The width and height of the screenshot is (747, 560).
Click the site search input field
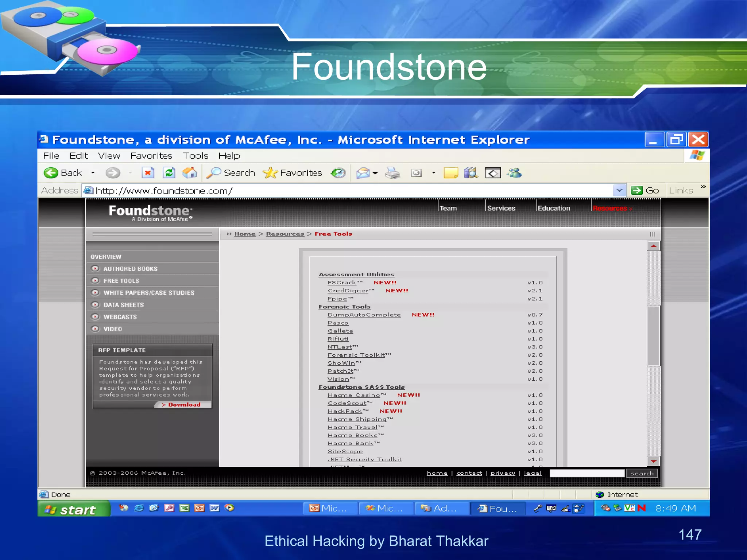pos(587,473)
